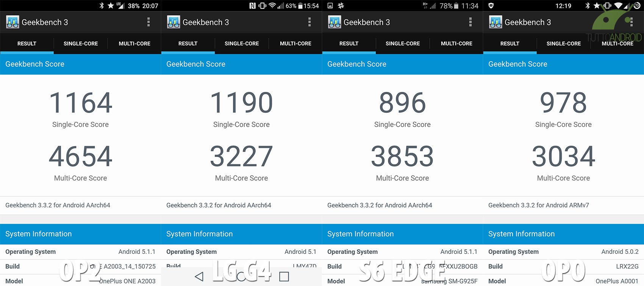Tap single-core score 896
The height and width of the screenshot is (286, 644).
[403, 103]
